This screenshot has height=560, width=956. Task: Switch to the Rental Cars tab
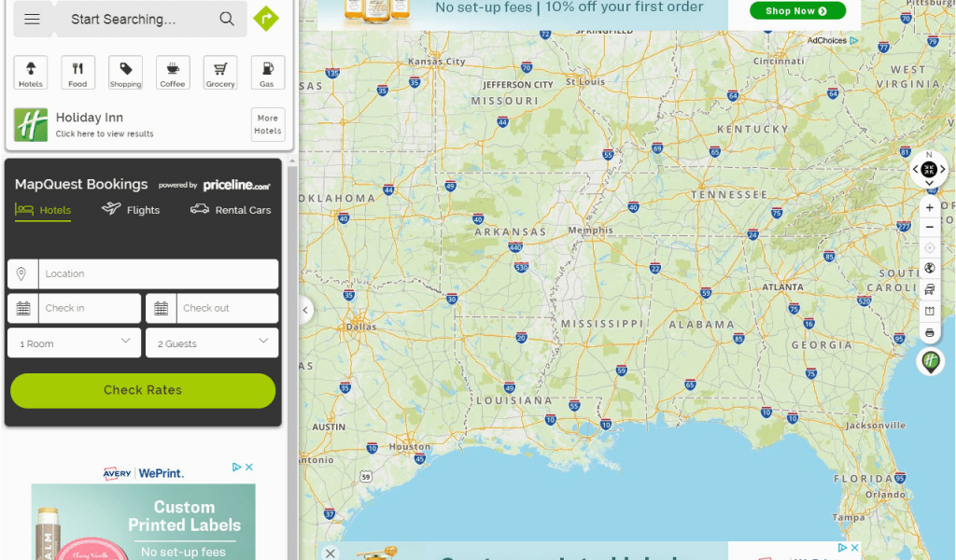click(x=231, y=210)
